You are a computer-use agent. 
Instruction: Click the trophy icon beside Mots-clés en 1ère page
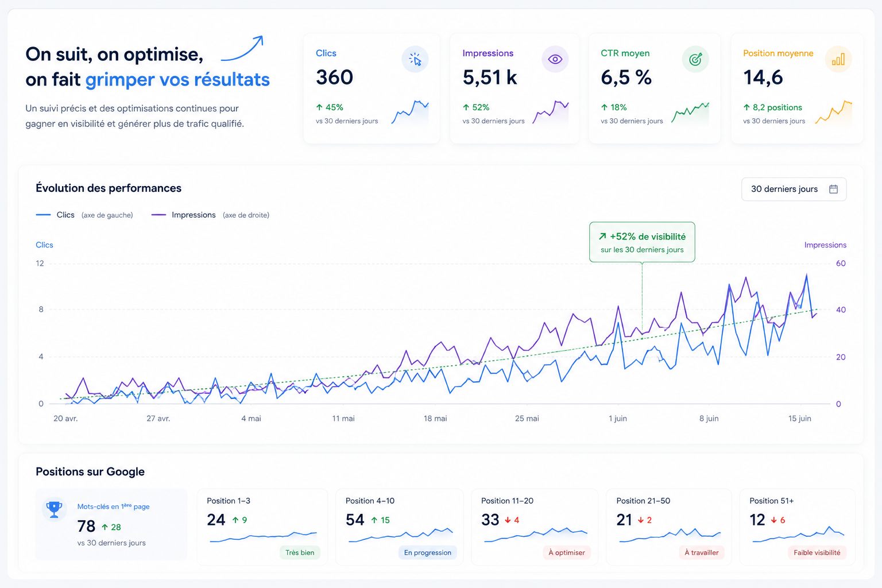click(x=55, y=509)
